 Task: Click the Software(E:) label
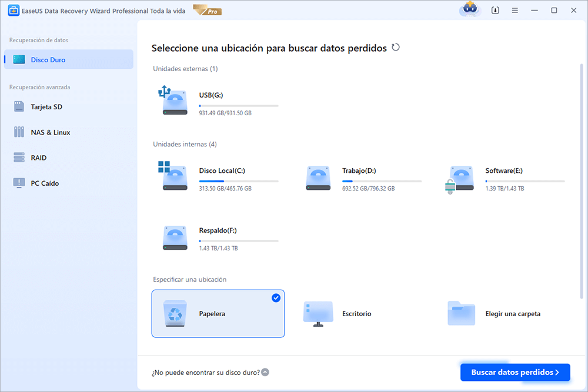click(504, 170)
